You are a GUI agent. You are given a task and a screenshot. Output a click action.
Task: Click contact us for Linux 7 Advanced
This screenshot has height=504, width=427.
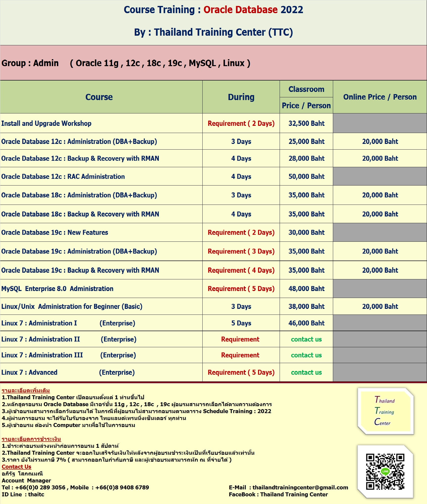click(306, 372)
